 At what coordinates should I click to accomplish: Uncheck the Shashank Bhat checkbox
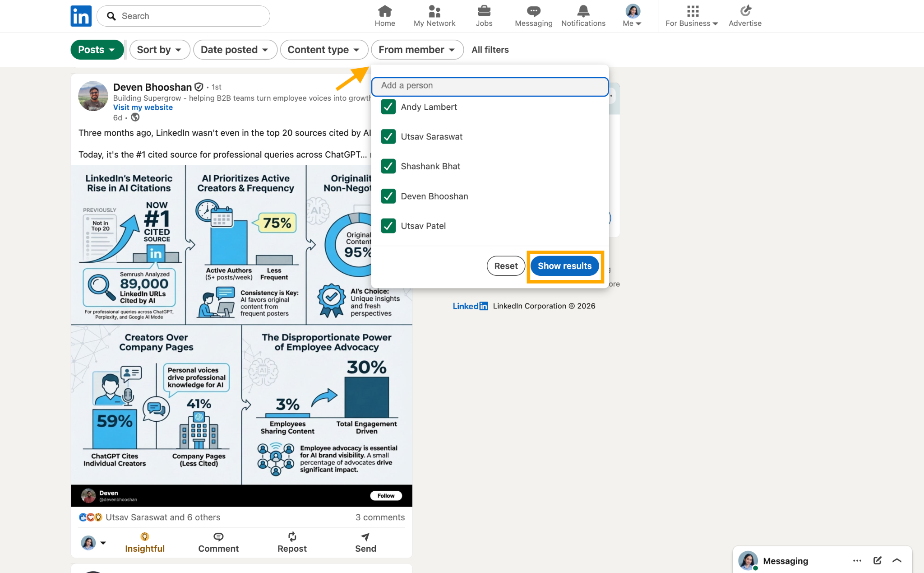pos(388,166)
